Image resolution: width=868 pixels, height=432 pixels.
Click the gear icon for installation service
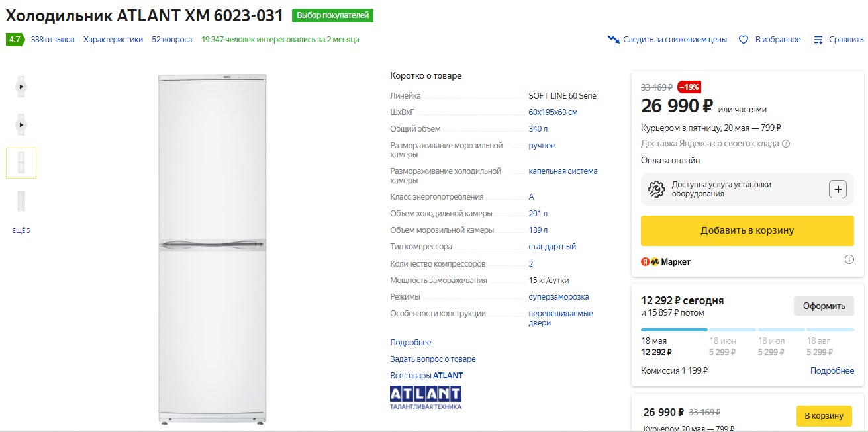coord(655,189)
